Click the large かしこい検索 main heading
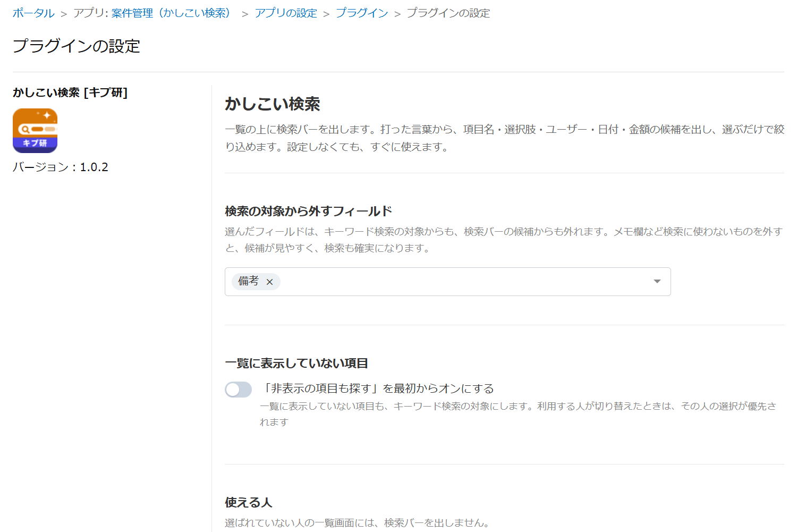This screenshot has height=532, width=797. coord(273,104)
